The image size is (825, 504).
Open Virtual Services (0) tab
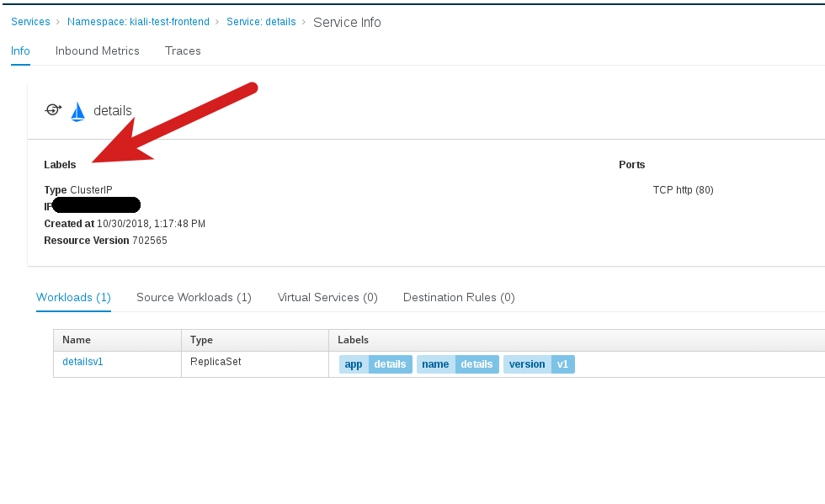[x=327, y=297]
